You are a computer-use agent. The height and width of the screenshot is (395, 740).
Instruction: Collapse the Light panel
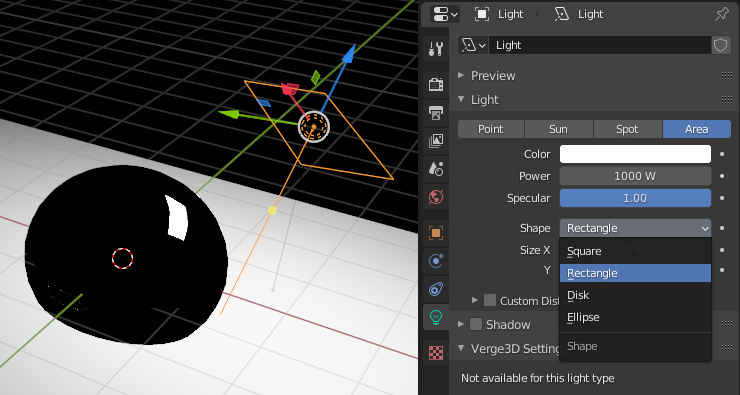[x=461, y=99]
